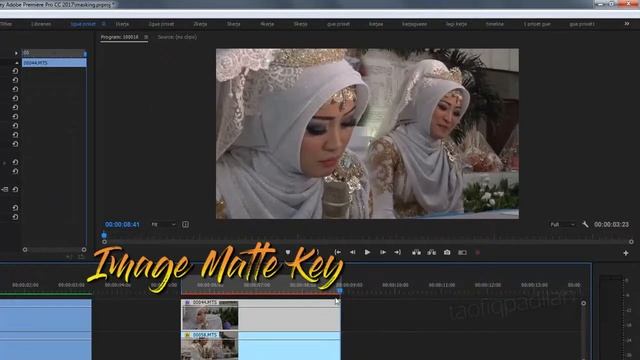Image resolution: width=640 pixels, height=360 pixels.
Task: Click the video preview in the Program monitor
Action: 367,134
